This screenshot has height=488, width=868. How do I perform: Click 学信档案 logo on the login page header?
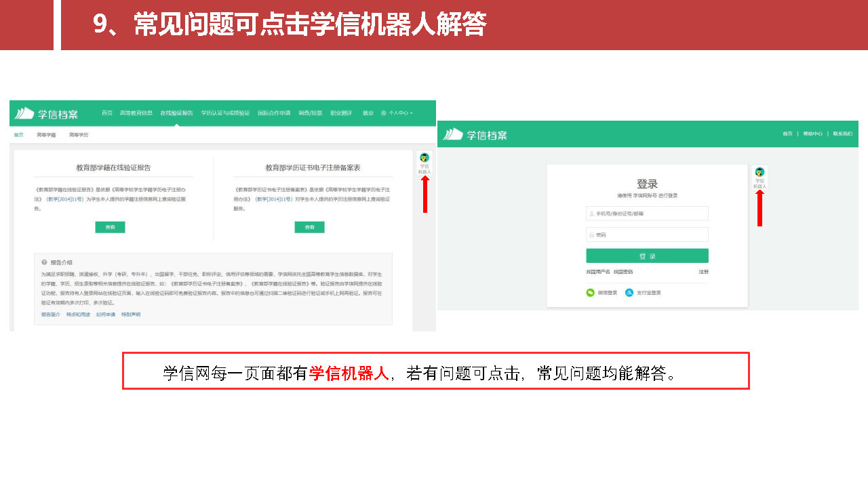(x=476, y=134)
